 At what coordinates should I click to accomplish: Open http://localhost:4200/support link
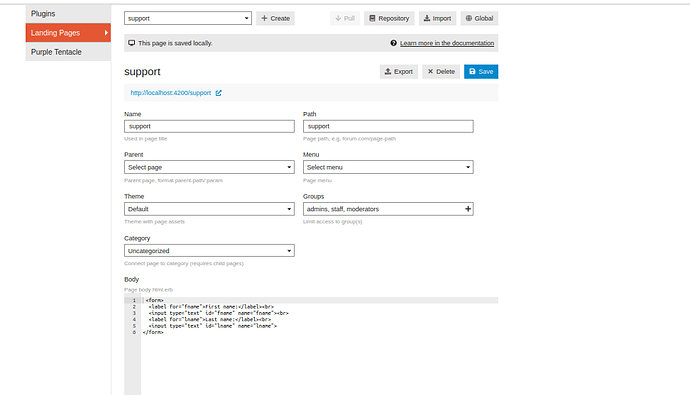coord(171,93)
